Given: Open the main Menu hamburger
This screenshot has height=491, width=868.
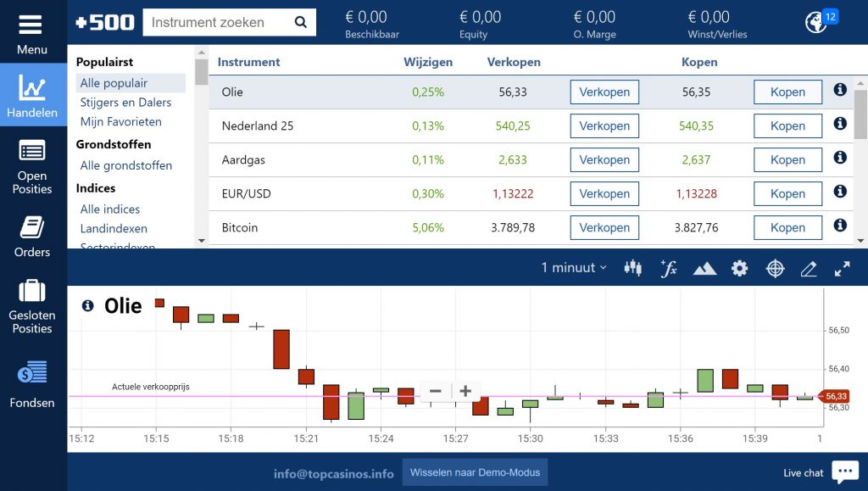Looking at the screenshot, I should pyautogui.click(x=32, y=32).
